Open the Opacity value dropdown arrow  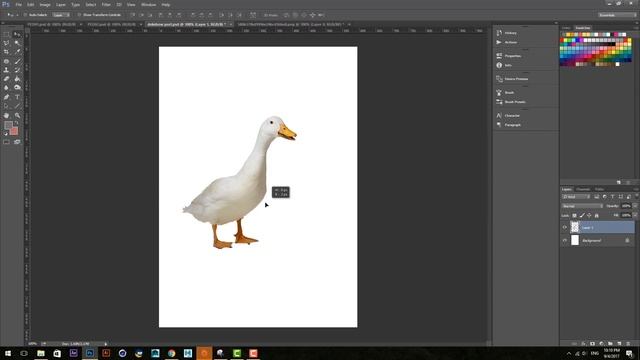coord(635,206)
